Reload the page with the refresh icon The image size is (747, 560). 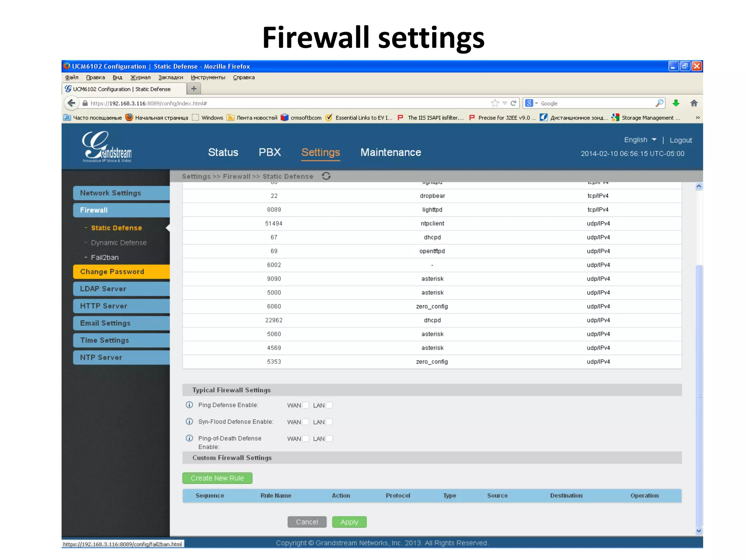pos(514,103)
